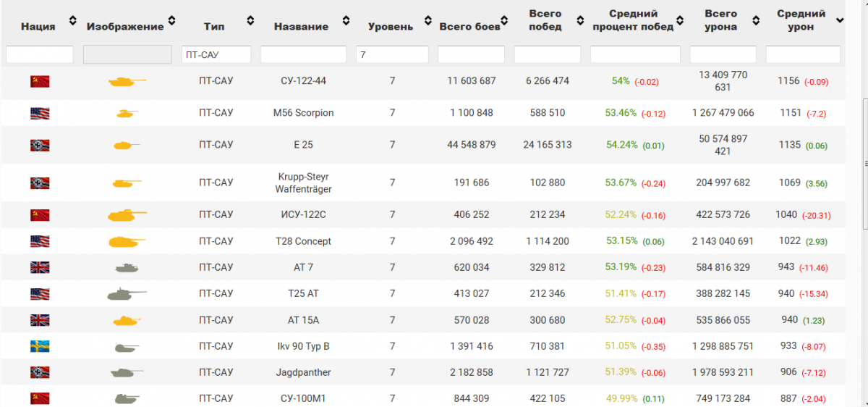This screenshot has height=407, width=868.
Task: Click the Средний процент побед filter input
Action: pos(635,54)
